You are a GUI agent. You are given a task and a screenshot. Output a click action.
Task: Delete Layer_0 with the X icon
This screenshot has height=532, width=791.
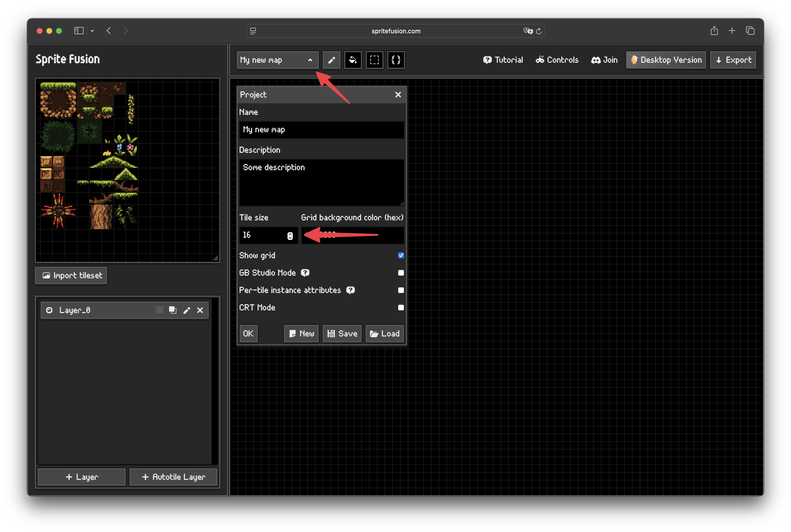(200, 310)
